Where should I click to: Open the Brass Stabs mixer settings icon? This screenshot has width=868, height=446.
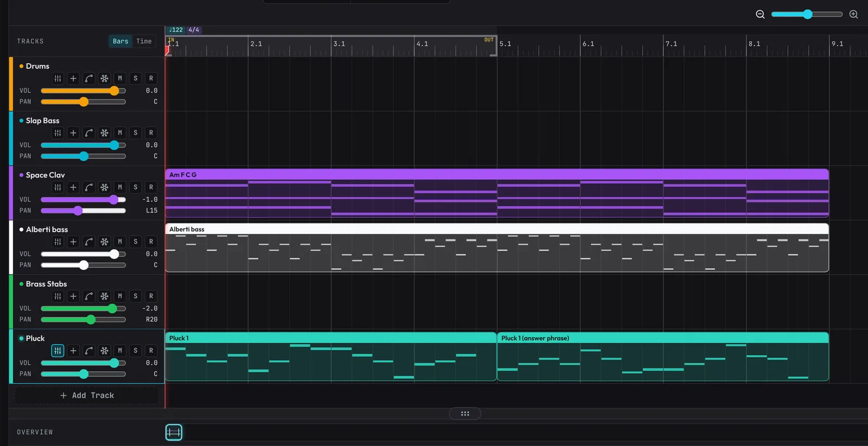58,296
